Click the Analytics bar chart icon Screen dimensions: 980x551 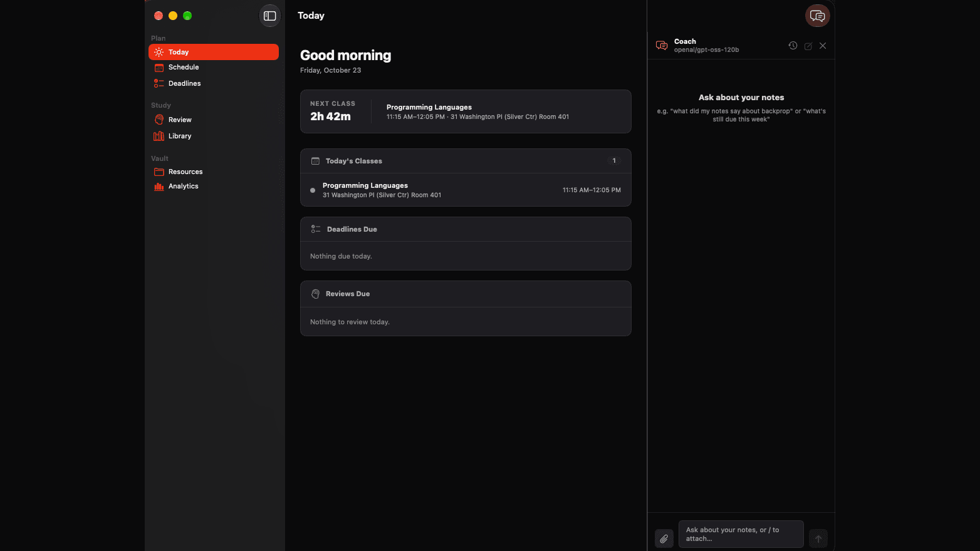click(x=159, y=187)
